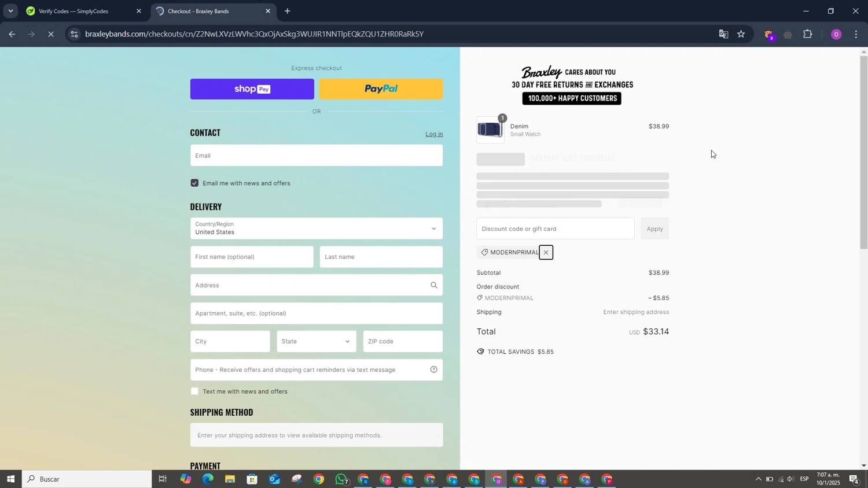Launch Microsoft Edge from taskbar
Screen dimensions: 868x488
point(208,479)
